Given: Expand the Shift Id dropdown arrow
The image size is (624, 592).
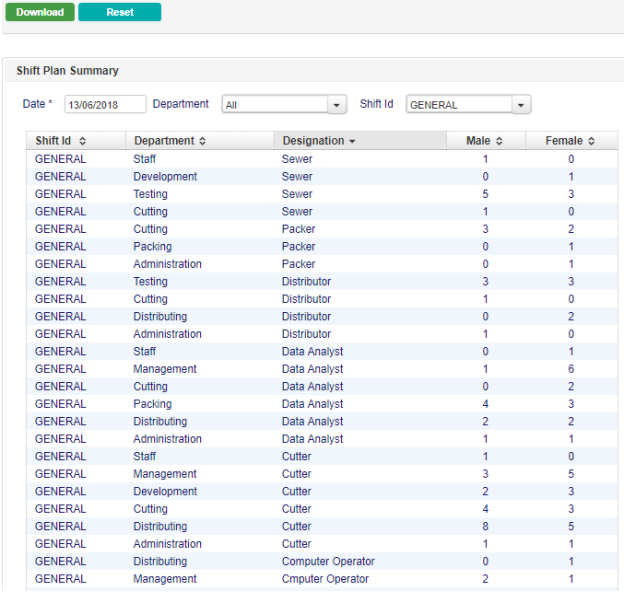Looking at the screenshot, I should tap(521, 105).
